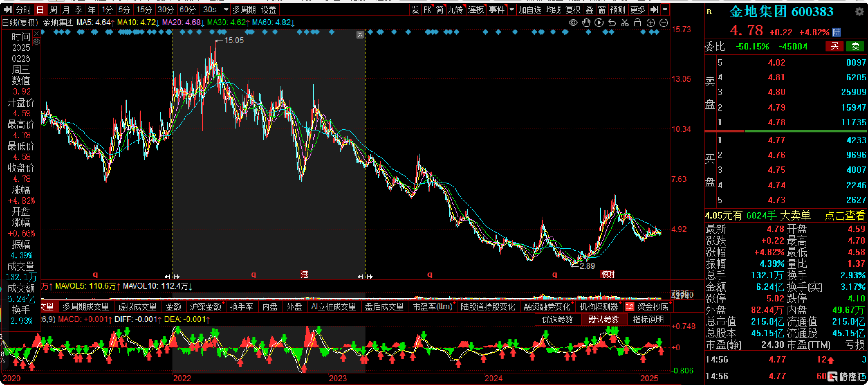This screenshot has height=385, width=868.
Task: Toggle the 叠 overlay option
Action: [589, 9]
